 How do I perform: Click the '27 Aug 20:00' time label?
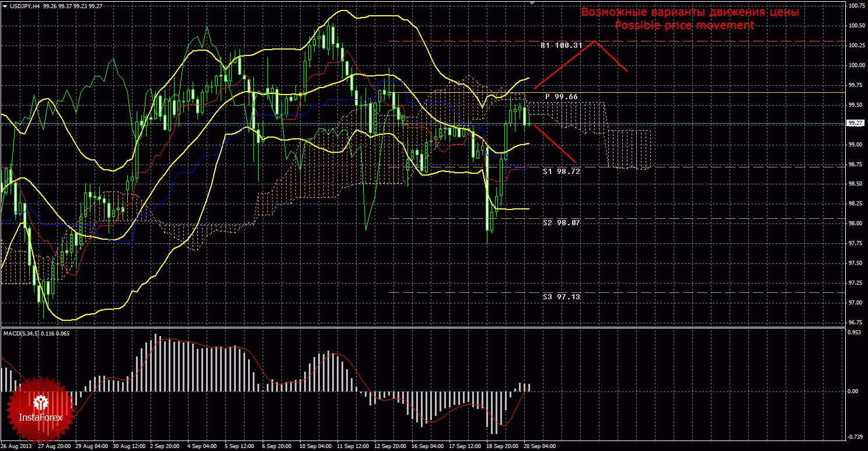point(54,446)
